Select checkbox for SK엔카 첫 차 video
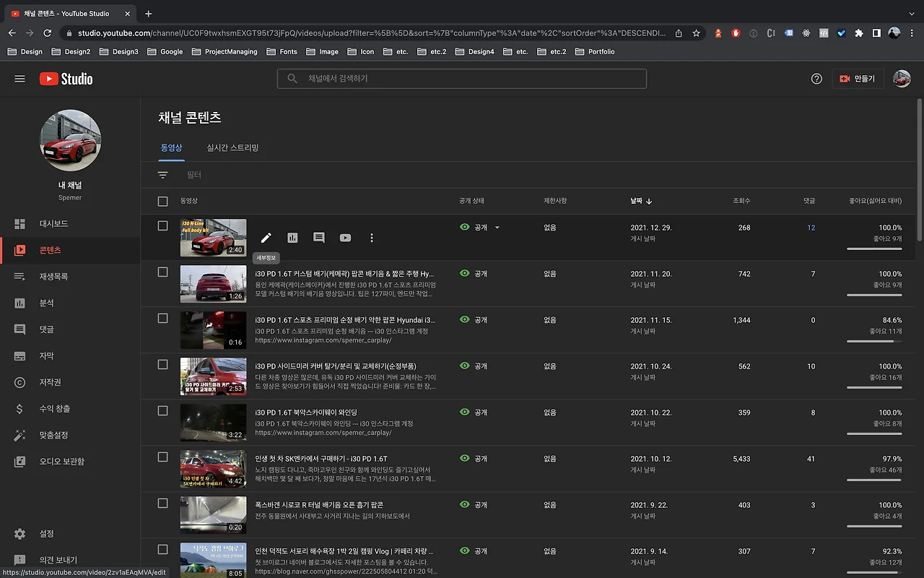This screenshot has height=578, width=924. coord(163,457)
